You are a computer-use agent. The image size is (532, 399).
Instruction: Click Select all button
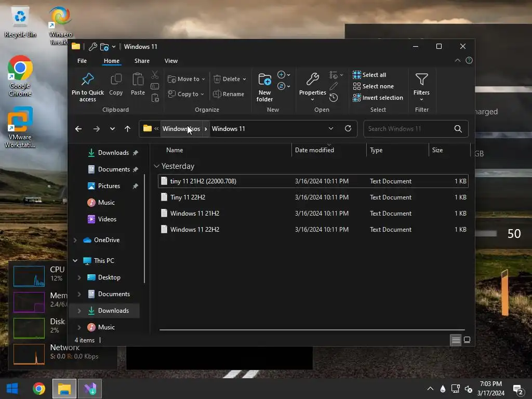(x=369, y=75)
